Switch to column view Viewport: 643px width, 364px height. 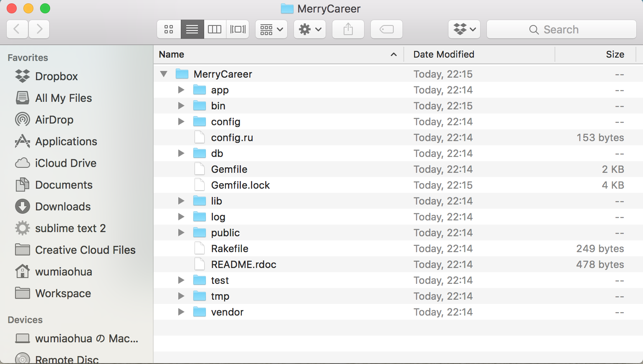(x=215, y=29)
